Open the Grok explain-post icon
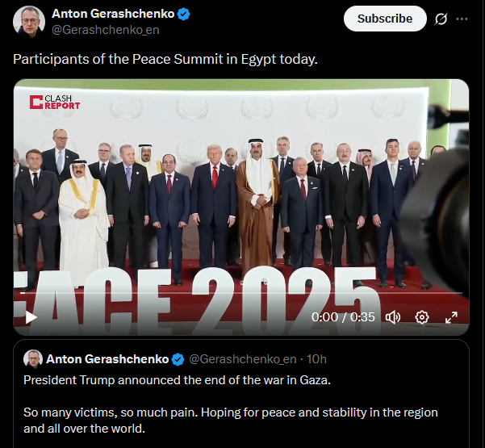Screen dimensions: 485x448 [441, 19]
